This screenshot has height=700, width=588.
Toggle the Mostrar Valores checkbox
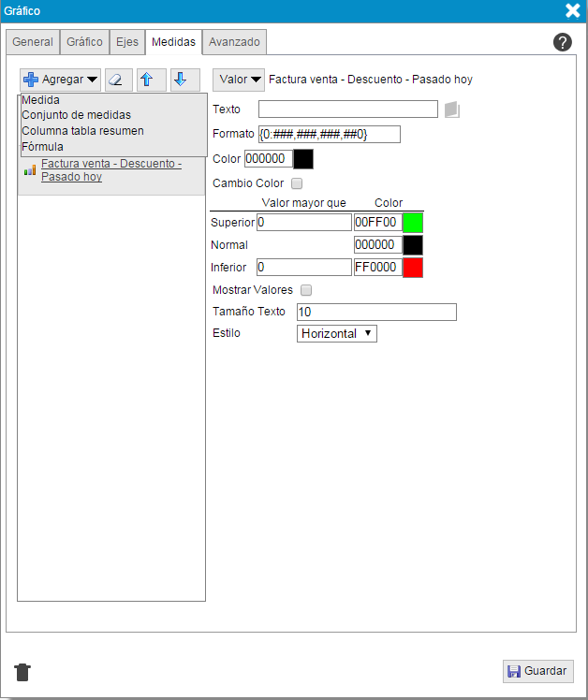click(306, 290)
